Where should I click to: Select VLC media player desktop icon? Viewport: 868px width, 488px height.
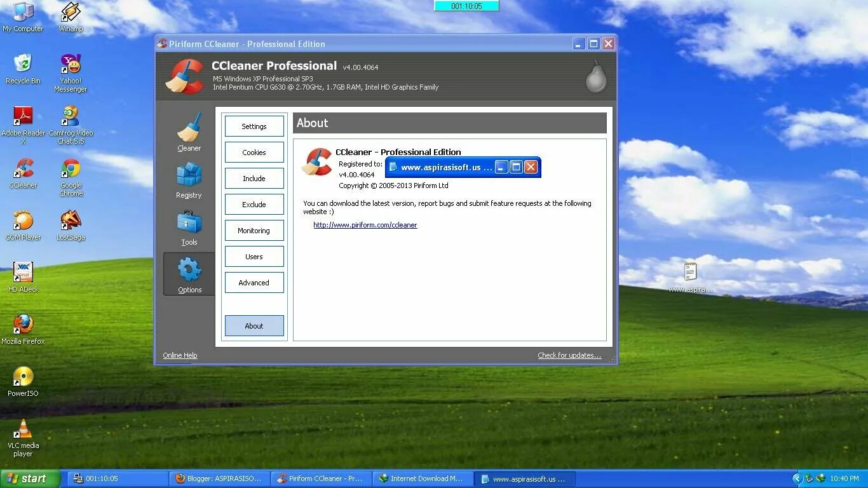click(23, 438)
